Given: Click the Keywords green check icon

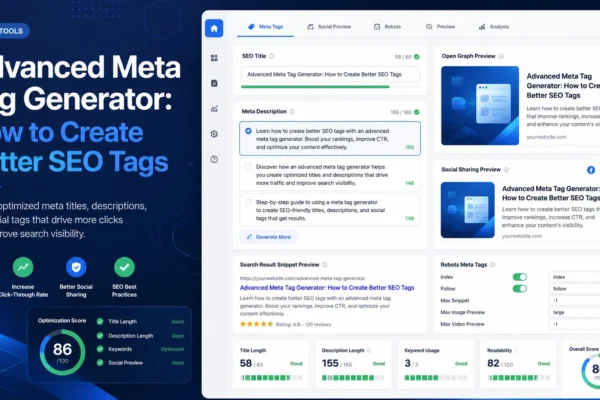Looking at the screenshot, I should point(100,349).
